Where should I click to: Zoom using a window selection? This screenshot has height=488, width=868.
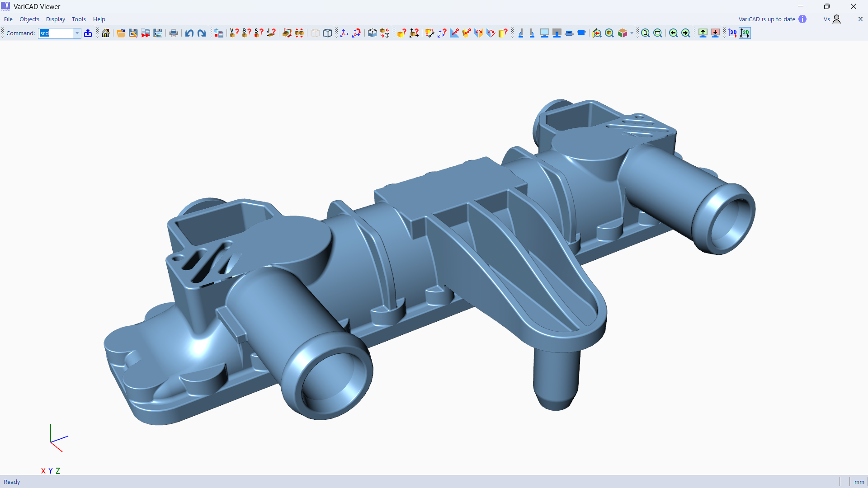tap(657, 33)
